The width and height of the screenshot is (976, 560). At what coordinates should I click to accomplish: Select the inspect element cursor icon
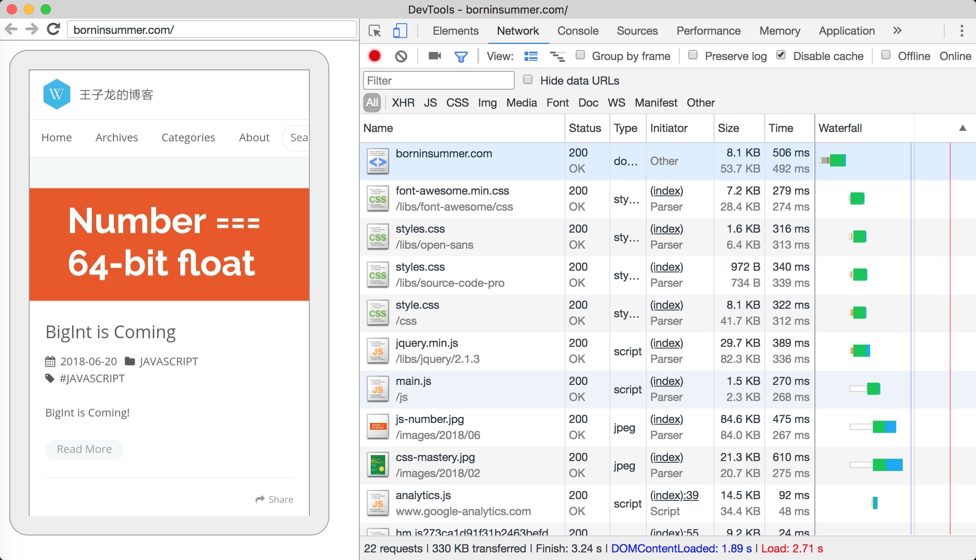click(x=375, y=31)
